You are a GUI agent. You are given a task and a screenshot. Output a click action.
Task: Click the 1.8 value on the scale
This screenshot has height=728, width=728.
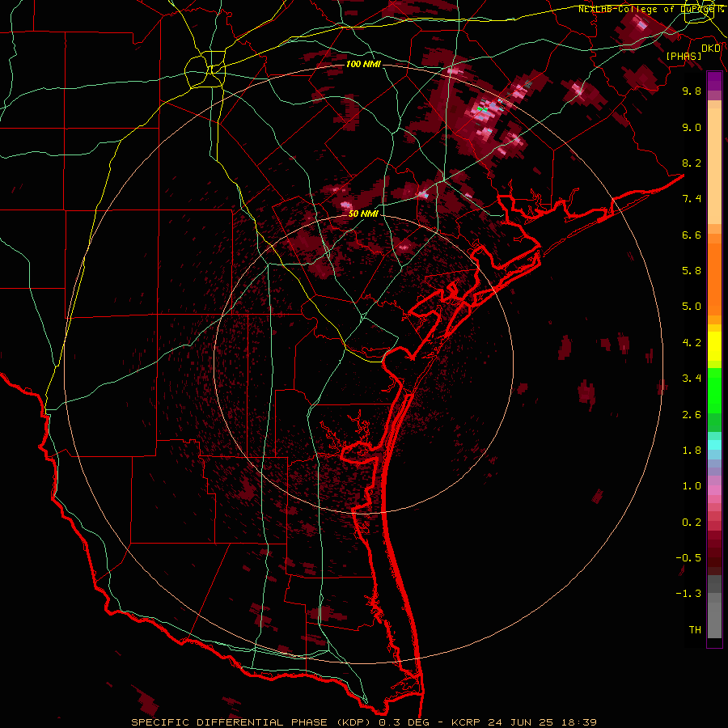(x=692, y=451)
